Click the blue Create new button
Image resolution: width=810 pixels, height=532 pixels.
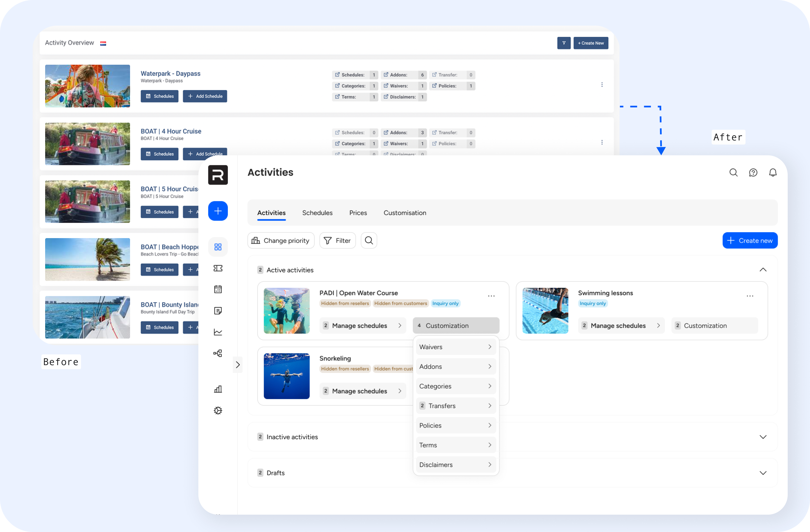[x=750, y=240]
